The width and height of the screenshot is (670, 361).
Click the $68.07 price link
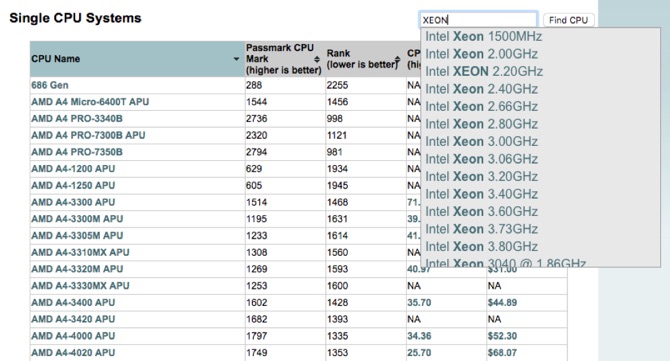click(x=502, y=352)
